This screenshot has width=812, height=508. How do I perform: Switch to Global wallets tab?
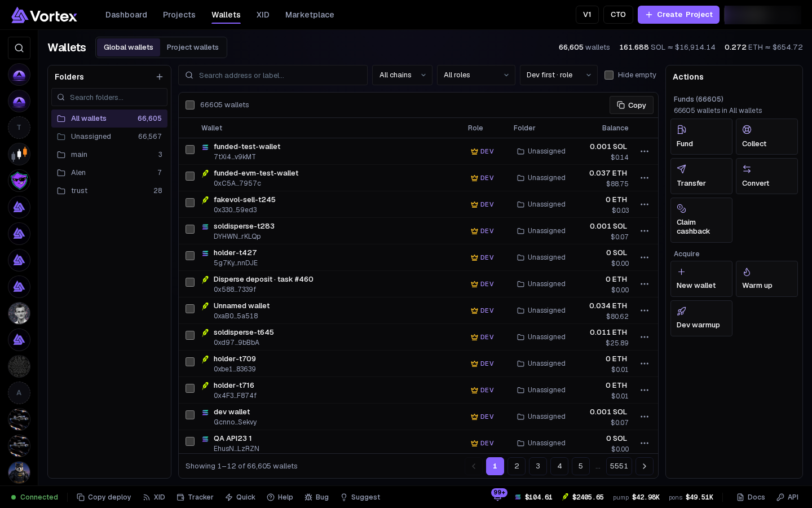[x=129, y=47]
